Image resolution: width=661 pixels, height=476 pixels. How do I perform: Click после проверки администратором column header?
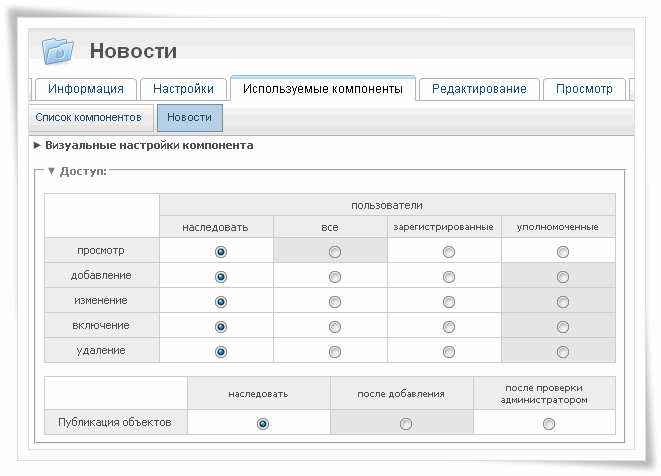coord(544,394)
